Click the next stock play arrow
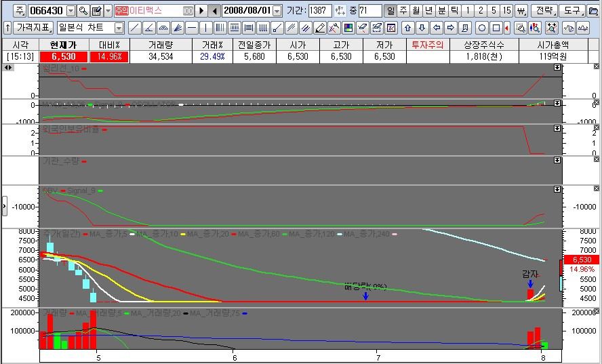 tap(201, 11)
